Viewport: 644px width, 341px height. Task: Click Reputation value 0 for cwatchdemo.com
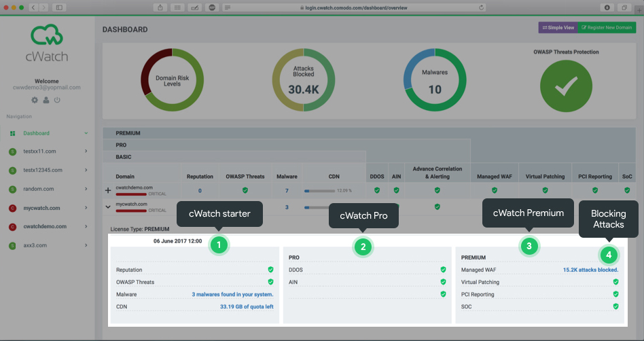point(200,191)
